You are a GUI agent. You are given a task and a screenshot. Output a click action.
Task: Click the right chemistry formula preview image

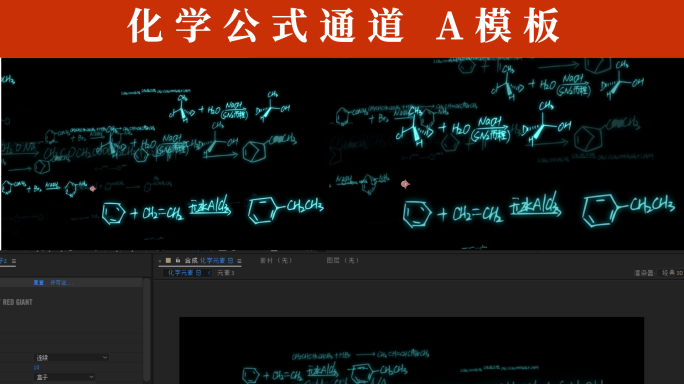click(x=505, y=154)
